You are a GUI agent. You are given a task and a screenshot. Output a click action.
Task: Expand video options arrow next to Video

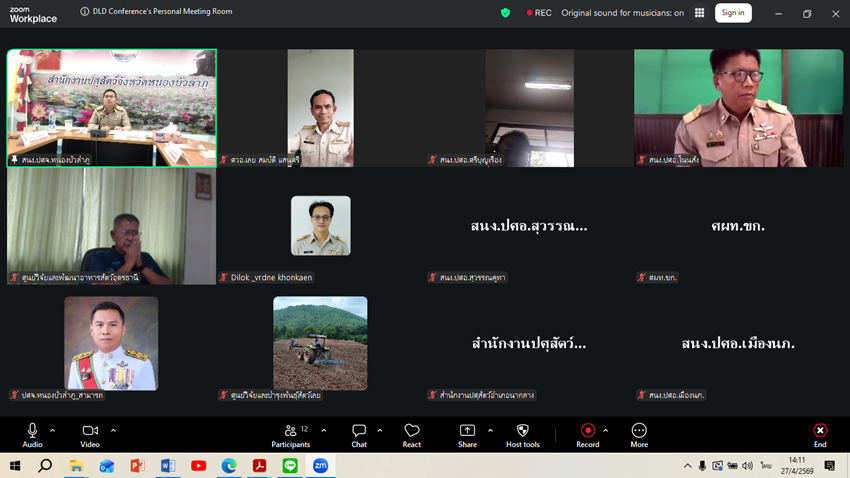113,431
